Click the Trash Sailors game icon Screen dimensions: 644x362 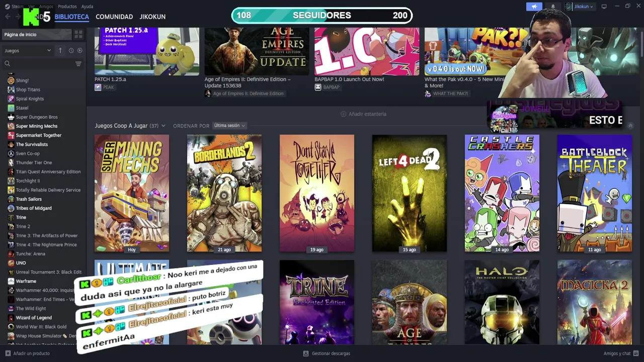11,199
